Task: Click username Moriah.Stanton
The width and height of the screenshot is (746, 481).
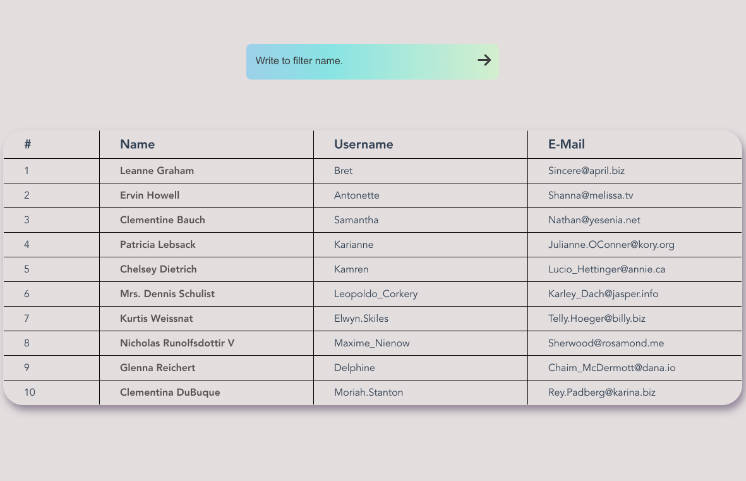Action: pyautogui.click(x=368, y=393)
